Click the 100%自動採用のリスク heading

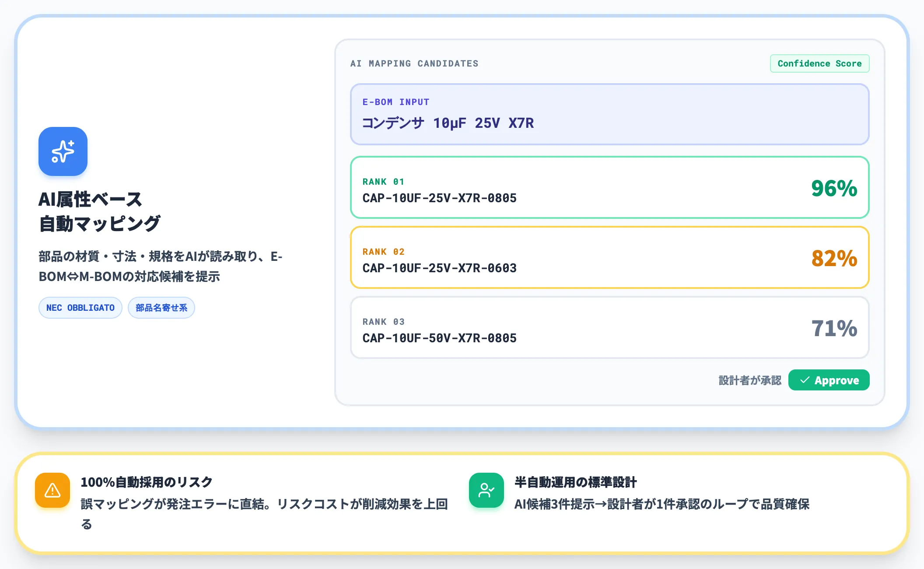pyautogui.click(x=147, y=482)
